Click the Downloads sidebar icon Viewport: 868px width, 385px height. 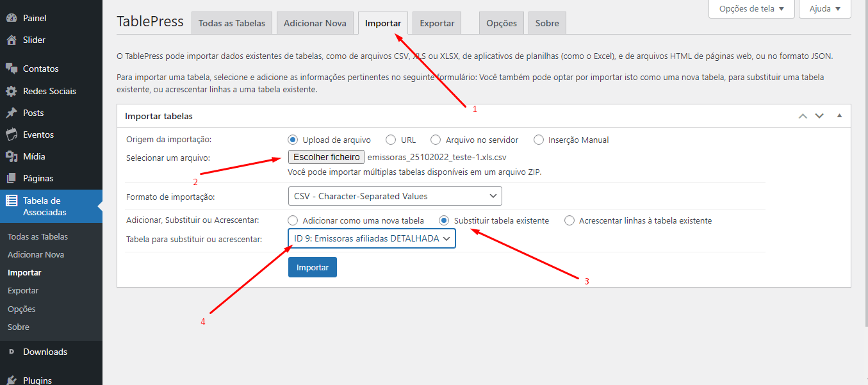click(x=12, y=352)
